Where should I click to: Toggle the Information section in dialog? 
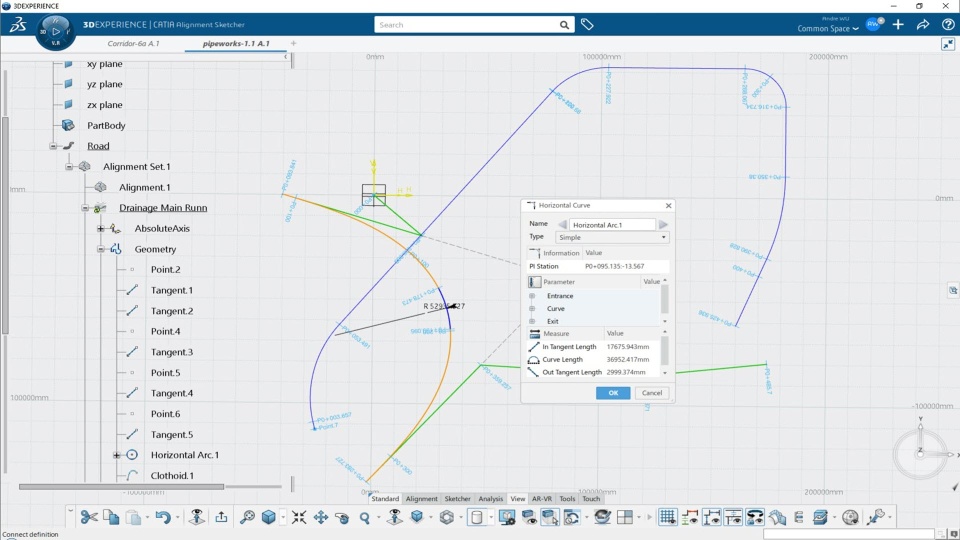[534, 253]
